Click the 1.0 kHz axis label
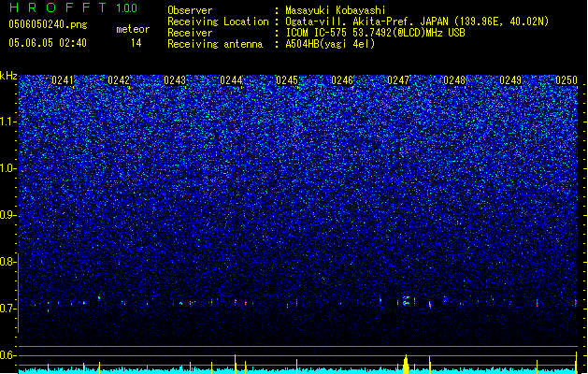588x374 pixels. pos(8,168)
